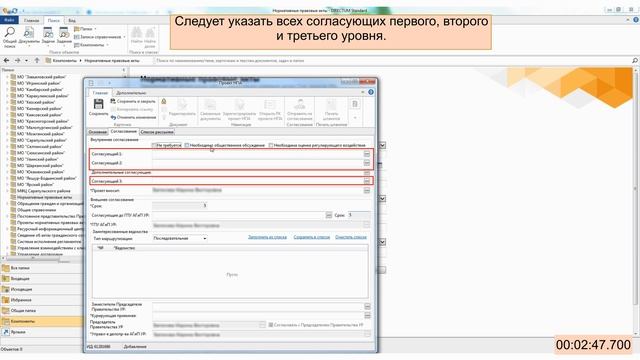Click the Forward arrow in navigation bar
The image size is (640, 360).
[x=17, y=60]
